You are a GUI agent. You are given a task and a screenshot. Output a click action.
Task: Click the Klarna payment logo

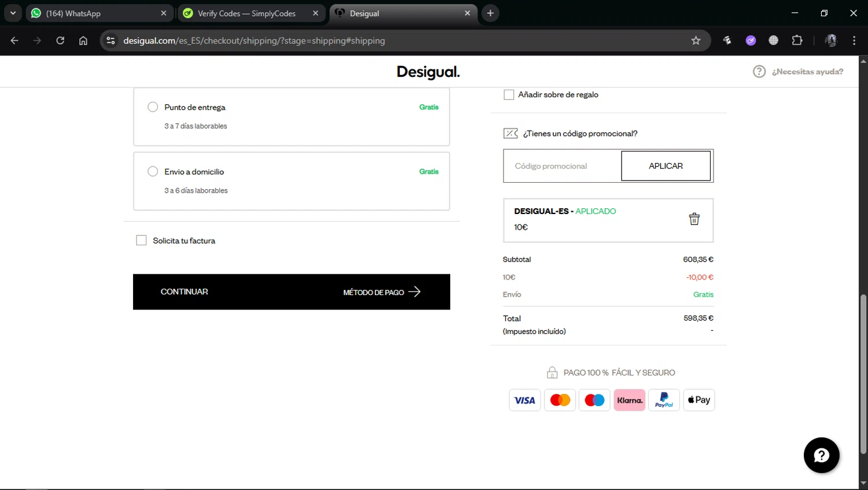(x=630, y=400)
